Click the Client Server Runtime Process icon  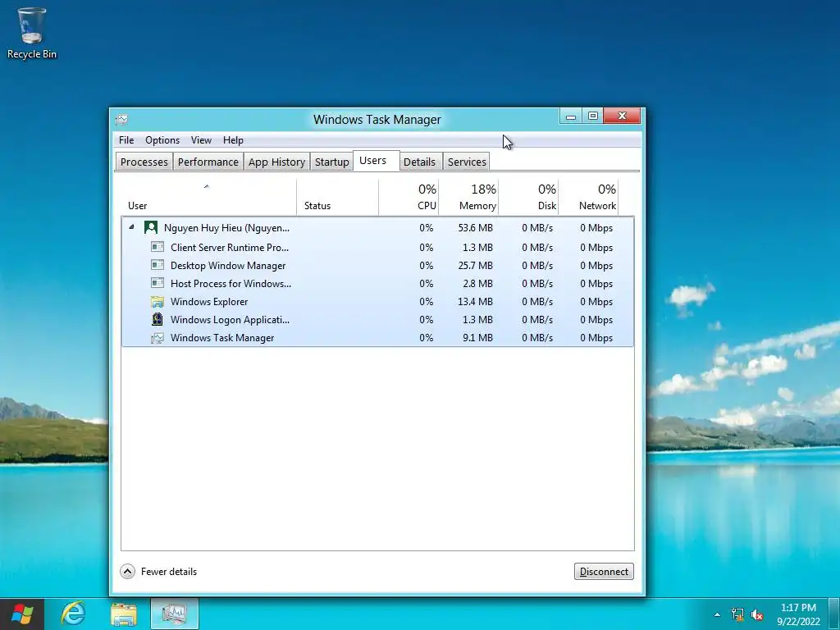coord(157,247)
